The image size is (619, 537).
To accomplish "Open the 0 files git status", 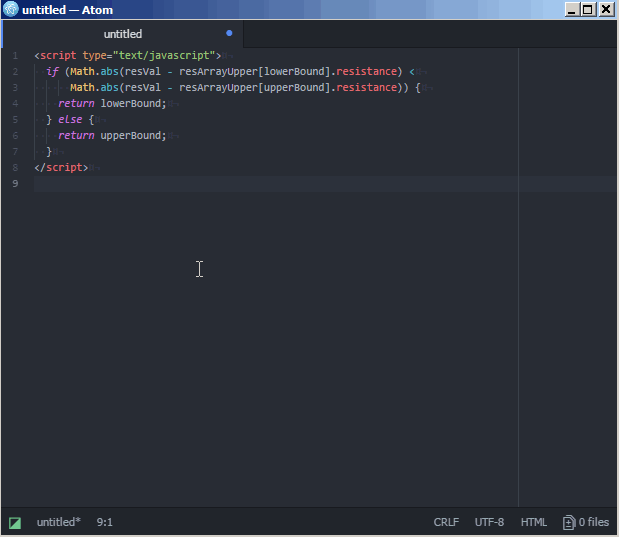I will (x=586, y=522).
